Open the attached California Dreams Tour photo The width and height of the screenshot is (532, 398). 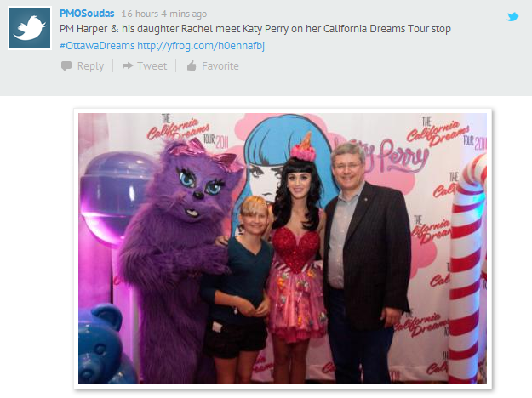click(283, 249)
